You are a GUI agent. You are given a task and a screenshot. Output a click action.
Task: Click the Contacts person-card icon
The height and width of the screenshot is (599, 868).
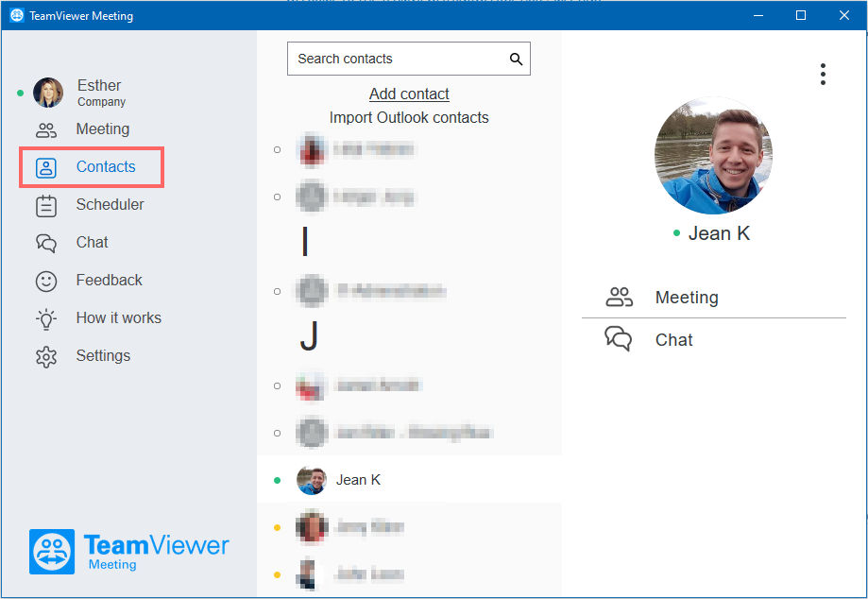pyautogui.click(x=46, y=168)
